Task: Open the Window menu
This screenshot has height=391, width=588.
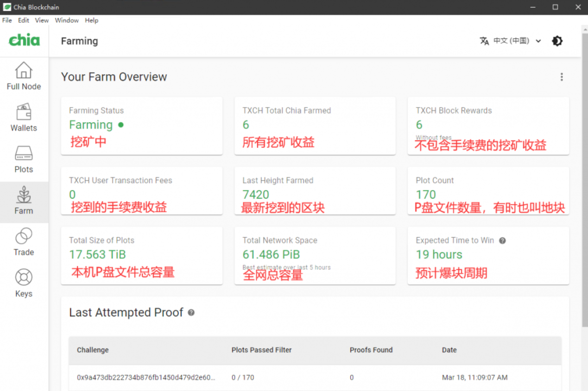Action: pos(67,20)
